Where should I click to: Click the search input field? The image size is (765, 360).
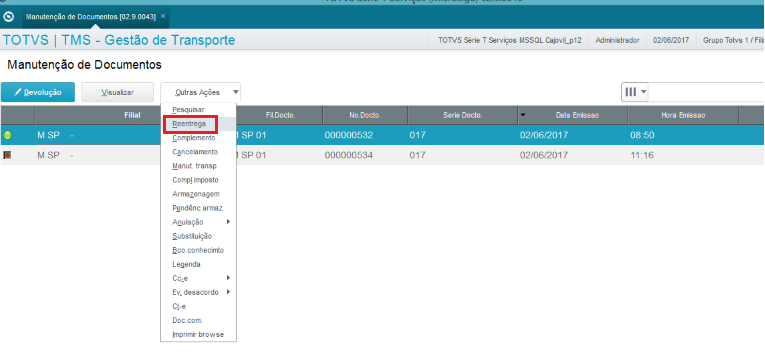pyautogui.click(x=706, y=92)
